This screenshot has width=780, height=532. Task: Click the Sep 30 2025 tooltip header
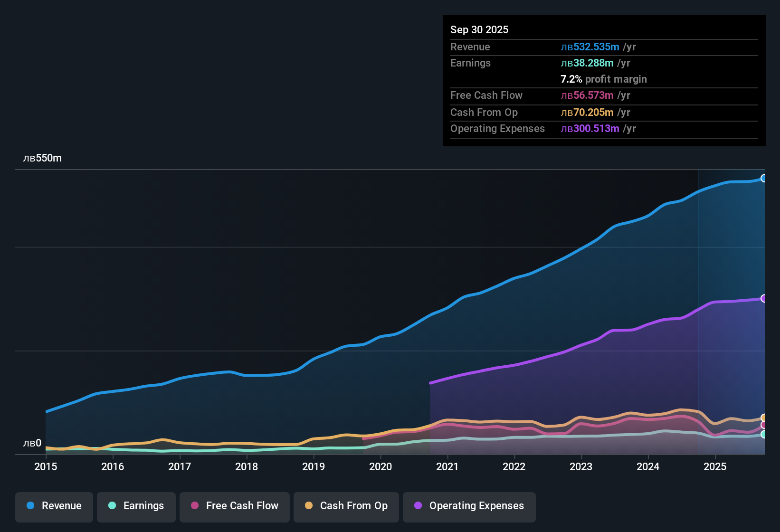[x=479, y=29]
